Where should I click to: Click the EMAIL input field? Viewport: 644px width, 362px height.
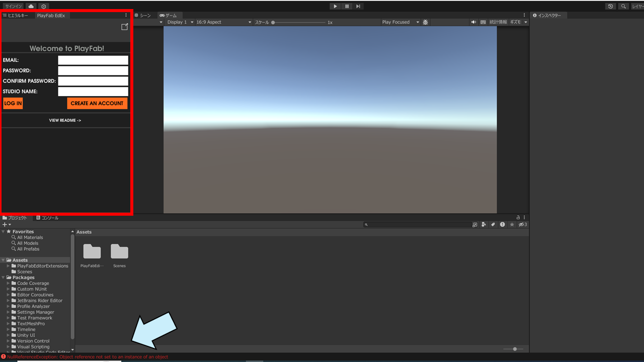coord(93,60)
